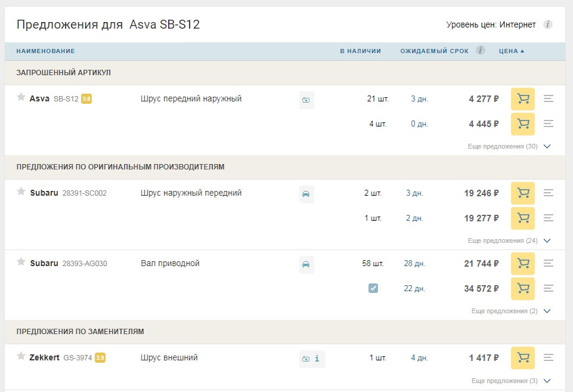Sort by В наличии column header

pos(361,51)
